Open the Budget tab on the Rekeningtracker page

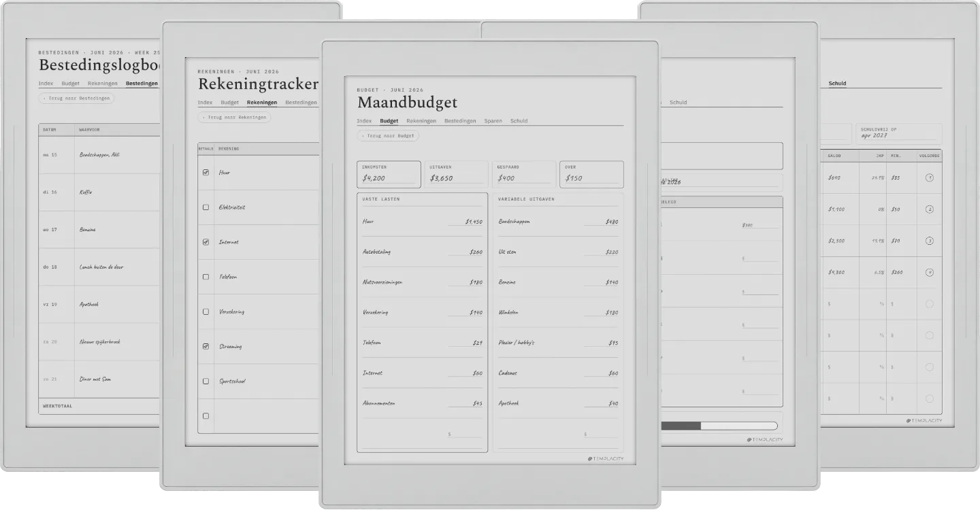pyautogui.click(x=230, y=103)
